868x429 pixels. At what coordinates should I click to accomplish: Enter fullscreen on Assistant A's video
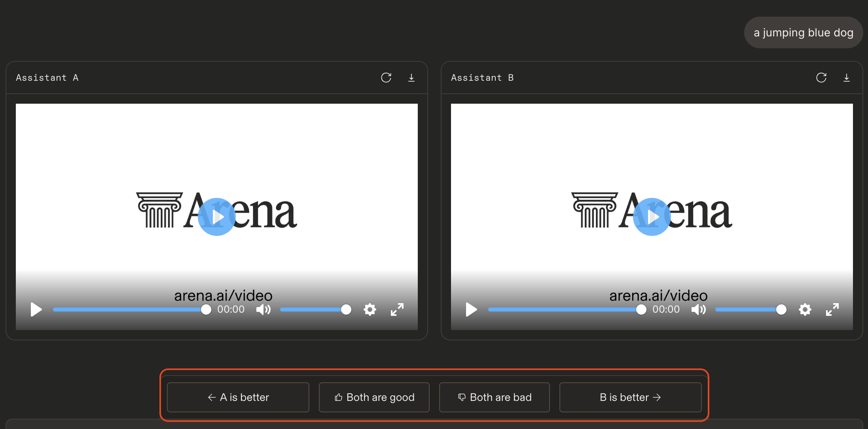(x=397, y=309)
